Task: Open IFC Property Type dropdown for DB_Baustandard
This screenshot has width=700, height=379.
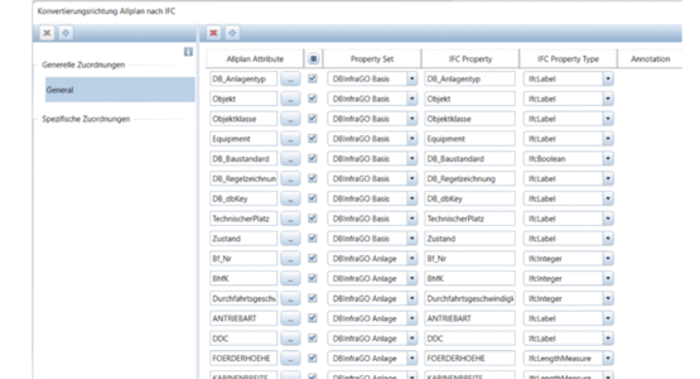Action: 608,159
